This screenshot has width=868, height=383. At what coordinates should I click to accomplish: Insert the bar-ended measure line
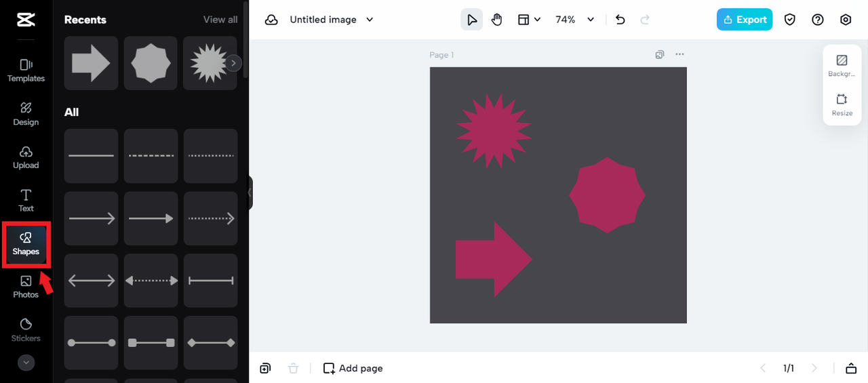coord(210,281)
